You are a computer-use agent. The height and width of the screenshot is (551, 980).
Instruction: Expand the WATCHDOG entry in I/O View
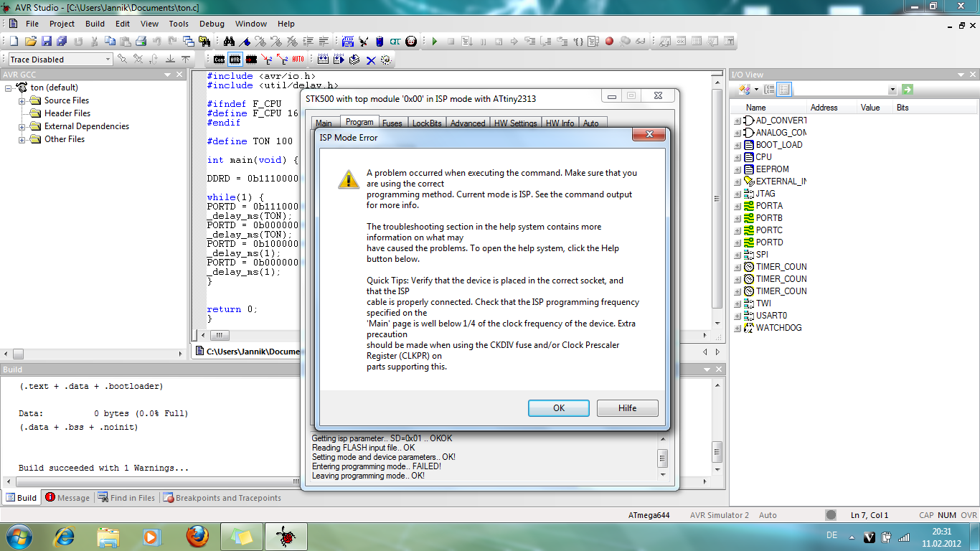738,328
